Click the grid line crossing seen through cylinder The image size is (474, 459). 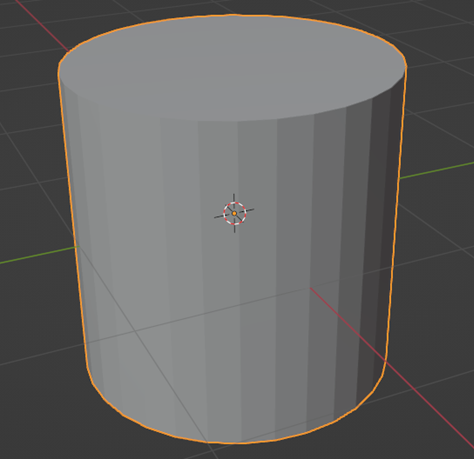pyautogui.click(x=134, y=331)
